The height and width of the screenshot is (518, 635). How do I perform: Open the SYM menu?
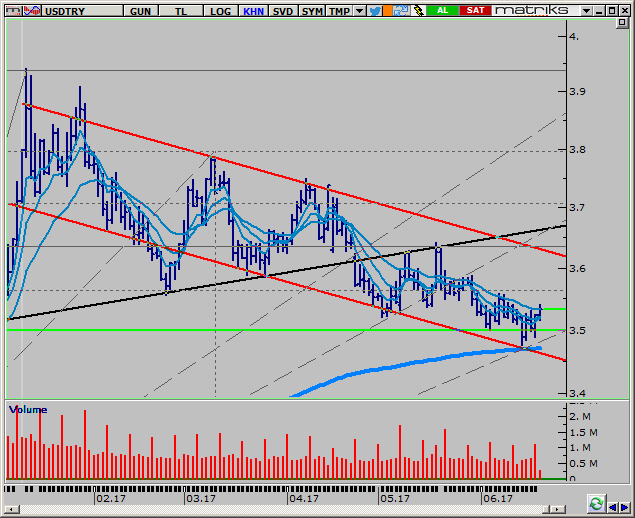click(313, 10)
